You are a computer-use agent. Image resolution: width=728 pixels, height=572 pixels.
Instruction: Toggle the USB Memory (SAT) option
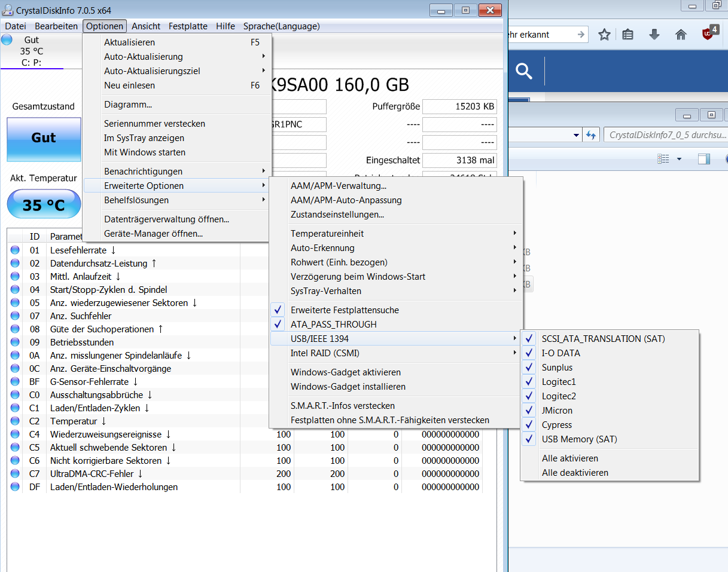[610, 439]
